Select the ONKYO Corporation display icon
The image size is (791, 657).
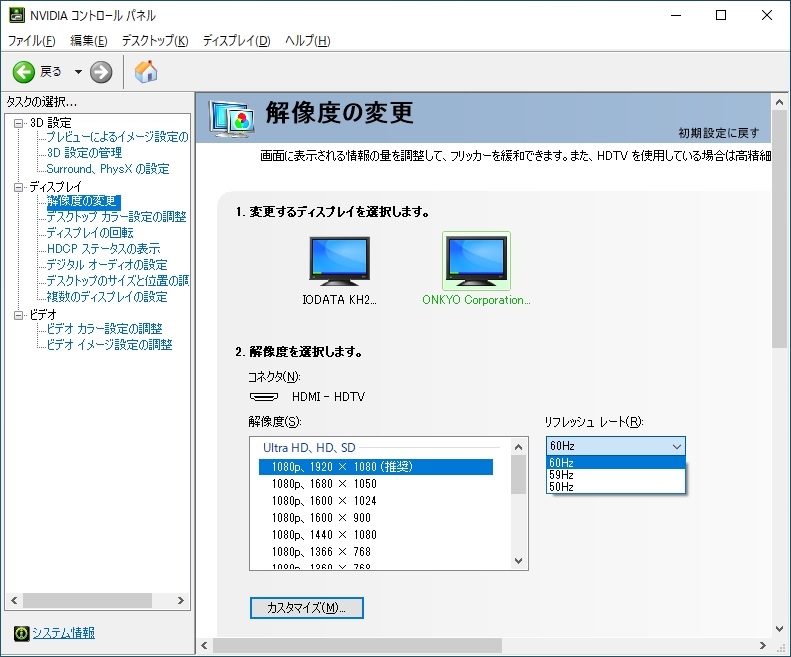point(476,261)
